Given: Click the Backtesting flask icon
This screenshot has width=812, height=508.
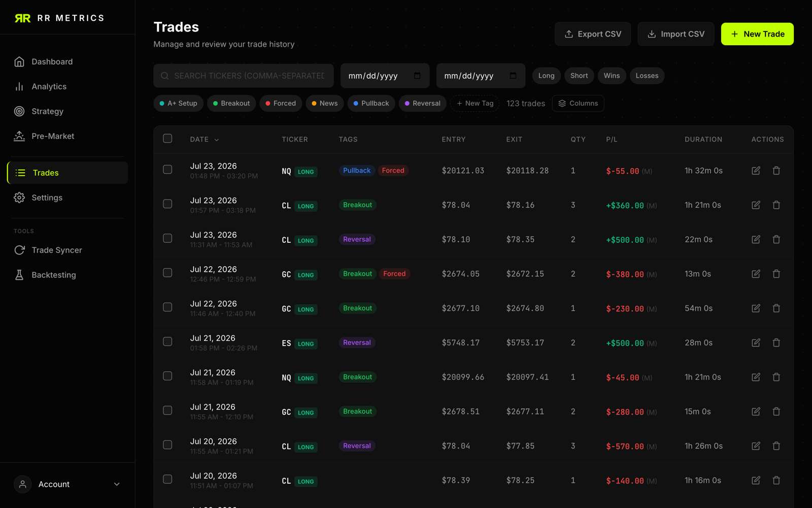Looking at the screenshot, I should coord(19,275).
